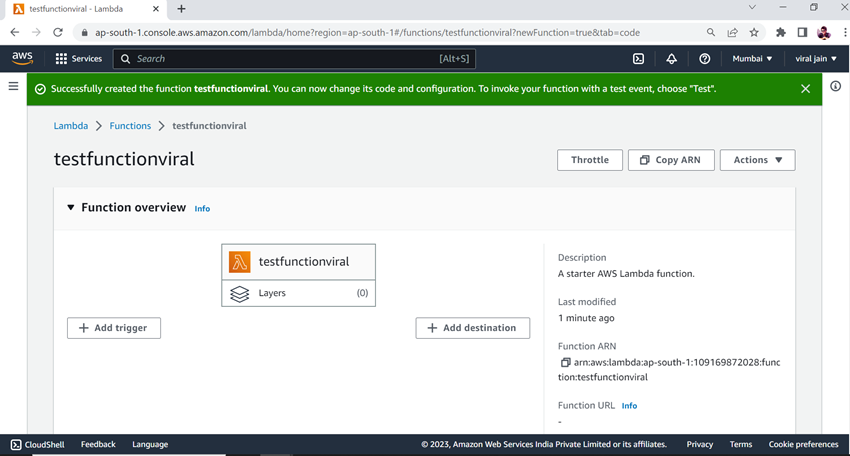Screen dimensions: 850x456
Task: Click the Throttle button
Action: tap(590, 160)
